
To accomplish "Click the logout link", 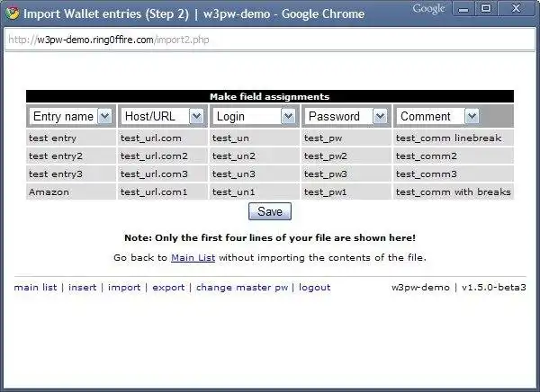I will click(x=315, y=288).
